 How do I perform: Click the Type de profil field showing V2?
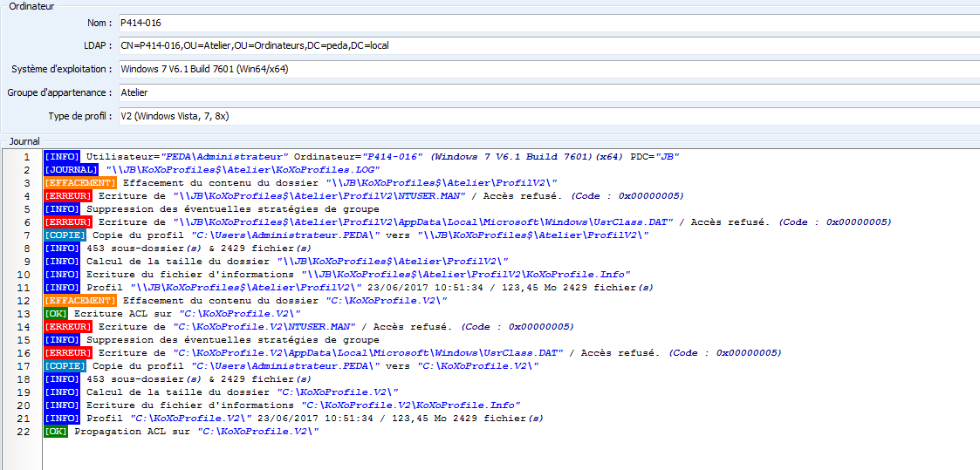(549, 116)
